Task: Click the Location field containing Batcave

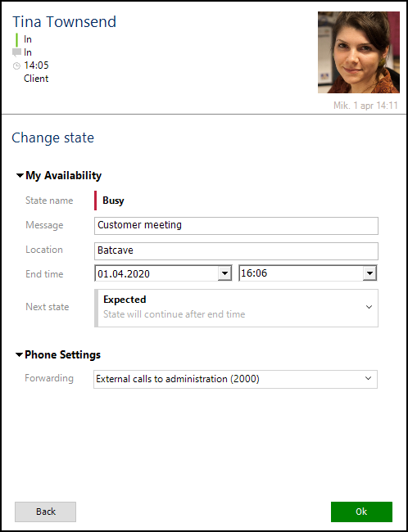Action: (236, 251)
